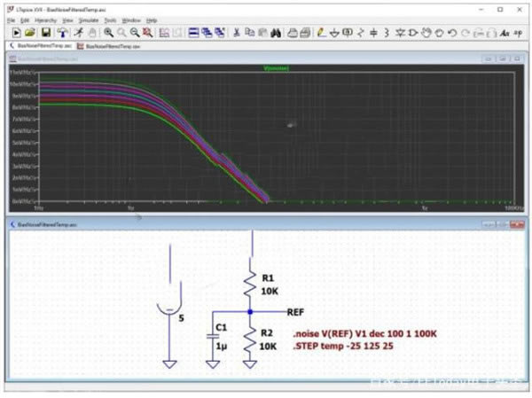
Task: Select the Resistor component tool
Action: [x=360, y=32]
